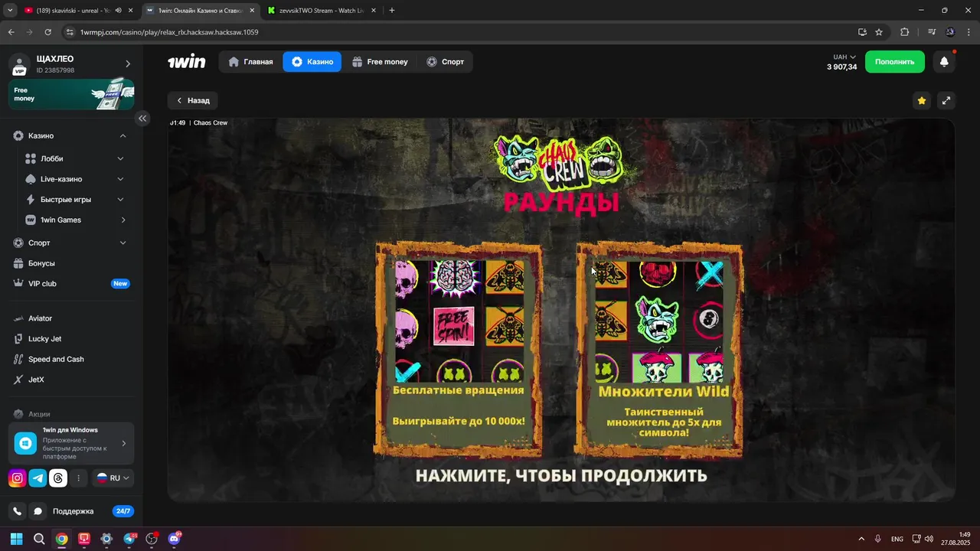This screenshot has height=551, width=980.
Task: Collapse the Казино sidebar section
Action: pos(123,135)
